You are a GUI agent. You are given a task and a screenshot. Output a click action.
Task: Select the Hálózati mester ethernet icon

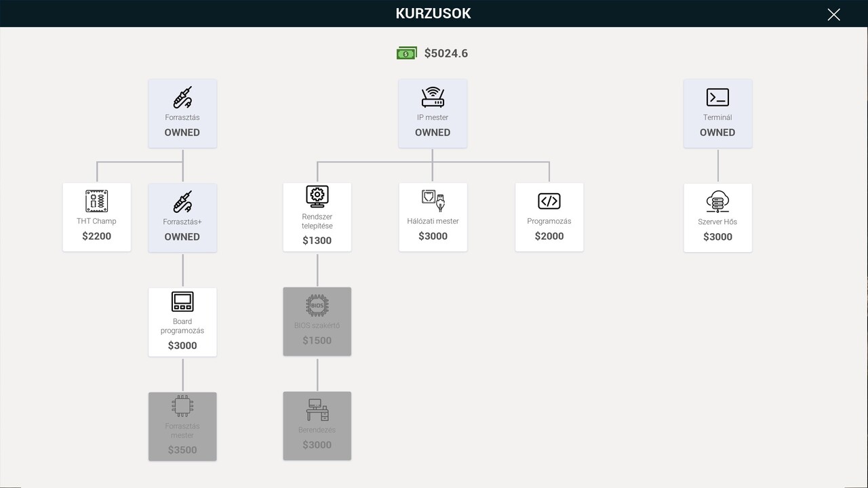point(433,201)
